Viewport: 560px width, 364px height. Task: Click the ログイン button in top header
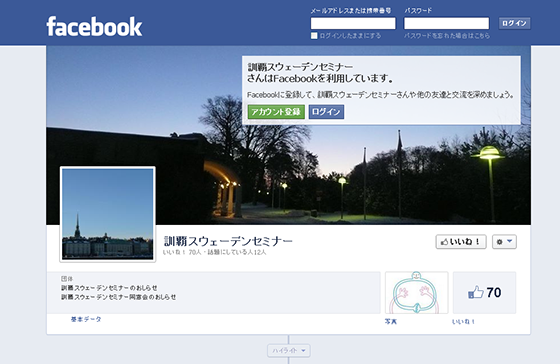pos(514,23)
